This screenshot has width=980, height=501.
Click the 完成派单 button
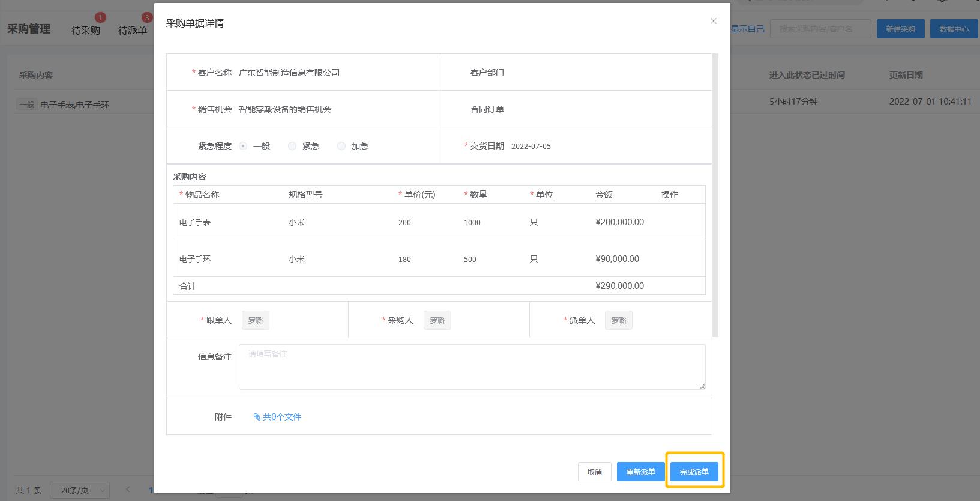pyautogui.click(x=694, y=472)
